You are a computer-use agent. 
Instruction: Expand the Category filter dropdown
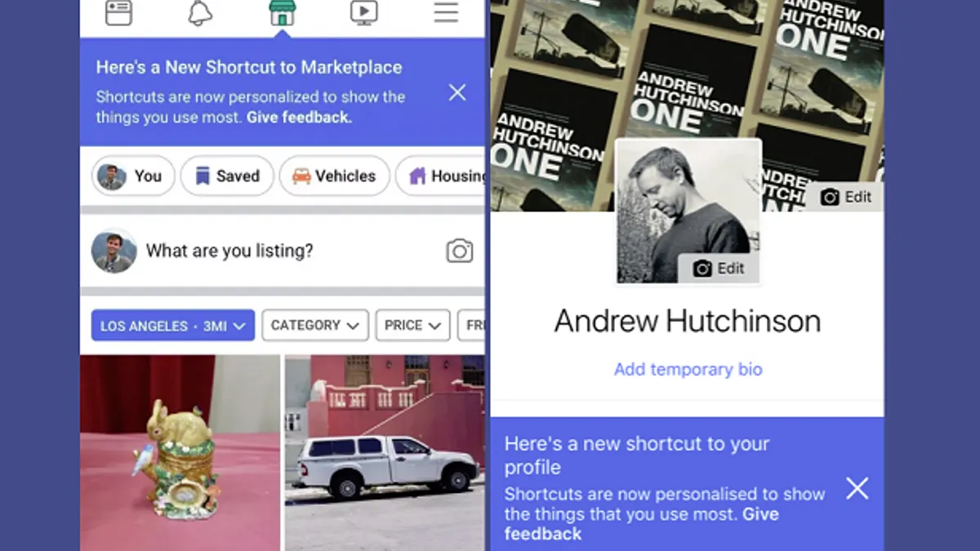point(315,325)
